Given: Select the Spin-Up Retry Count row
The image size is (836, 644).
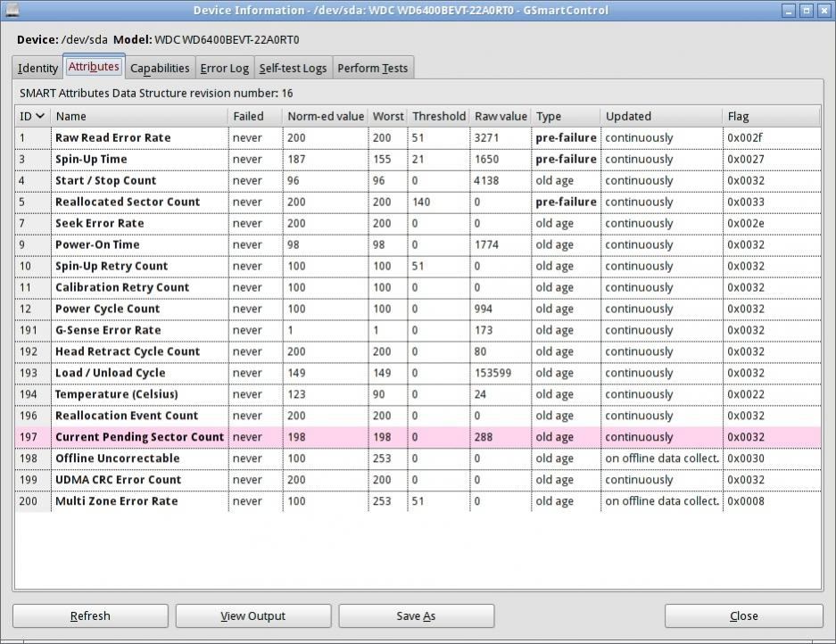Looking at the screenshot, I should 418,266.
